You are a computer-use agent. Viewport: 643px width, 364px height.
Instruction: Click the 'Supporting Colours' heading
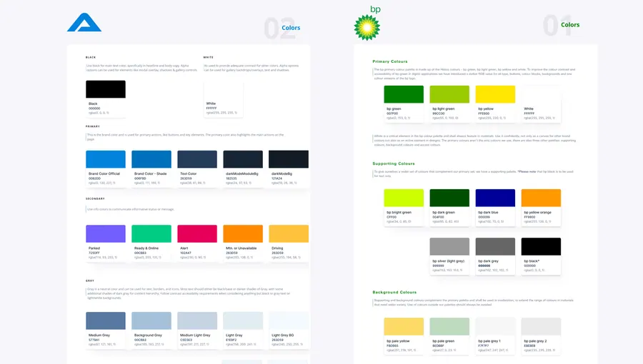pos(394,163)
